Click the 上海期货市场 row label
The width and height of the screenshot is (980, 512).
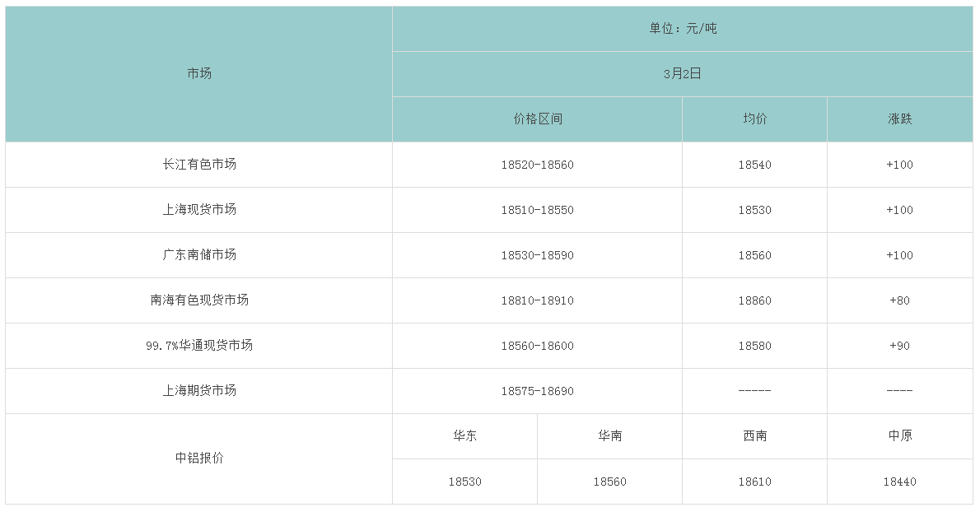coord(199,391)
